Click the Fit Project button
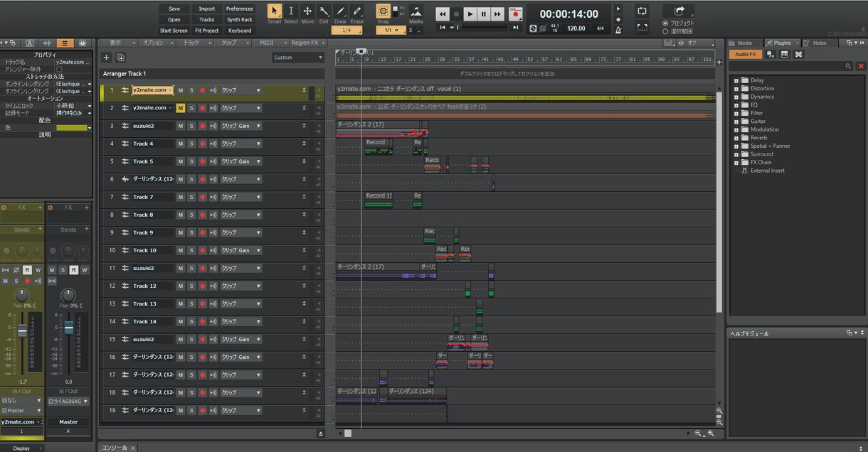This screenshot has height=452, width=868. tap(206, 31)
